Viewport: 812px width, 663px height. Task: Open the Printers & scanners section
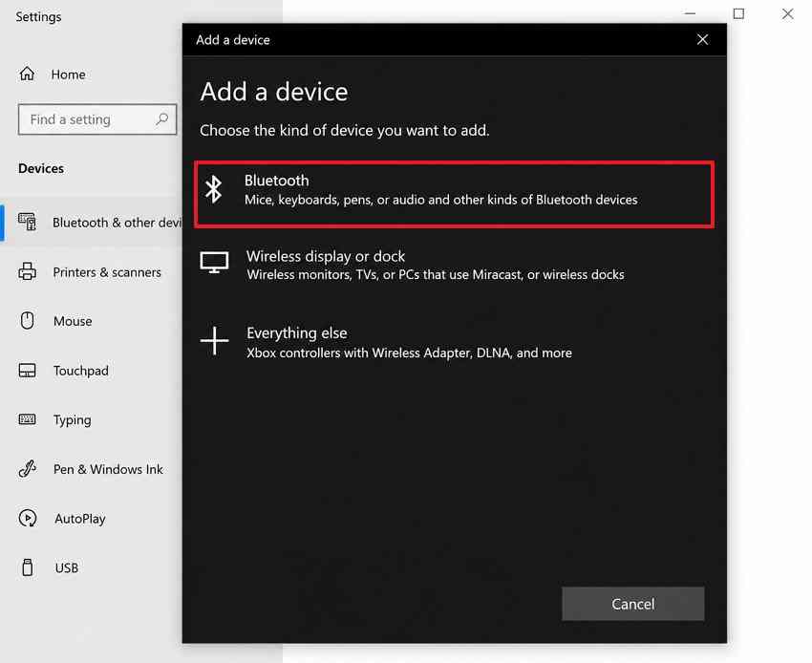(x=107, y=272)
